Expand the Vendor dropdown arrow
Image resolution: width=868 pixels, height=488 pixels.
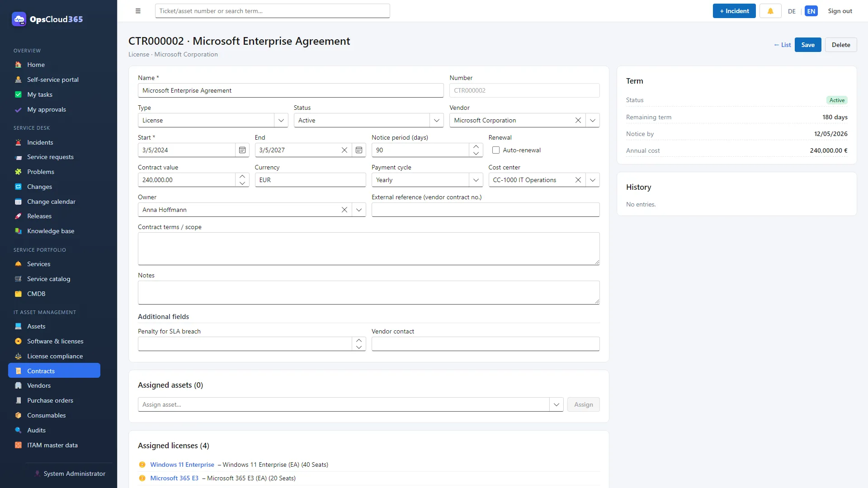click(593, 120)
